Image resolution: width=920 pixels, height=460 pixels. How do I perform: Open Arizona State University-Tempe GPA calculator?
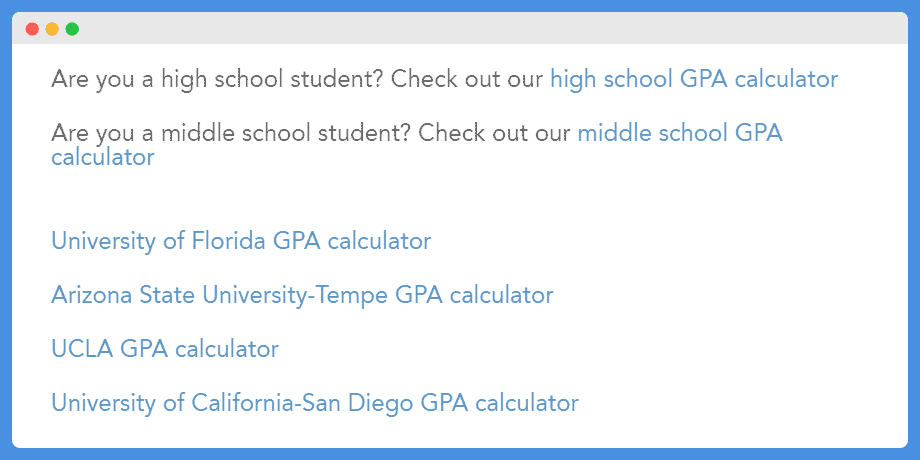click(x=302, y=295)
